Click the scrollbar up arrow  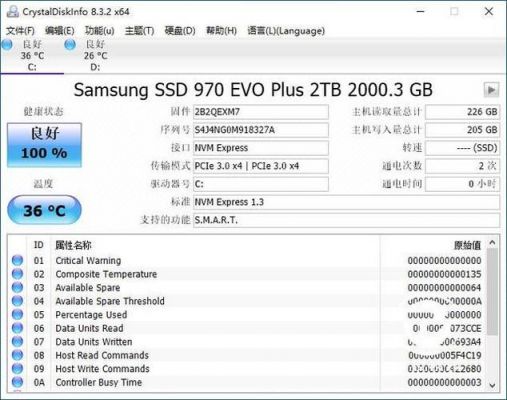pos(492,243)
